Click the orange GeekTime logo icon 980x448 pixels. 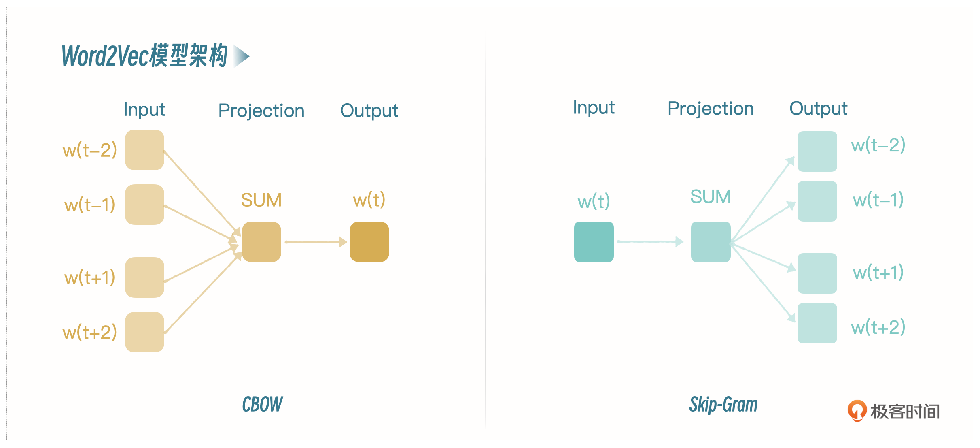click(857, 410)
